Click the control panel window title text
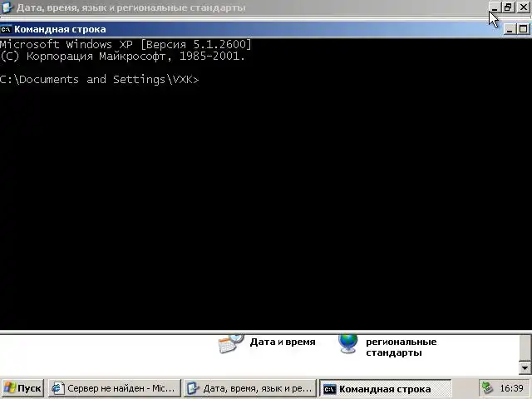532x399 pixels. (131, 7)
